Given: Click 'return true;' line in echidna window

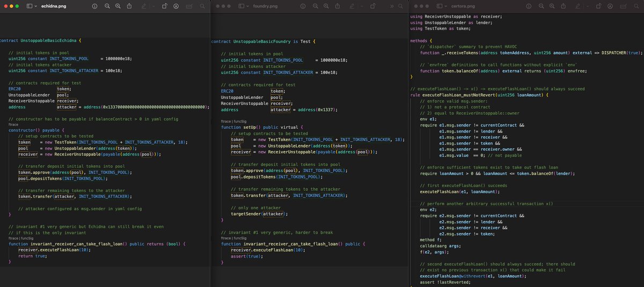Looking at the screenshot, I should (33, 256).
